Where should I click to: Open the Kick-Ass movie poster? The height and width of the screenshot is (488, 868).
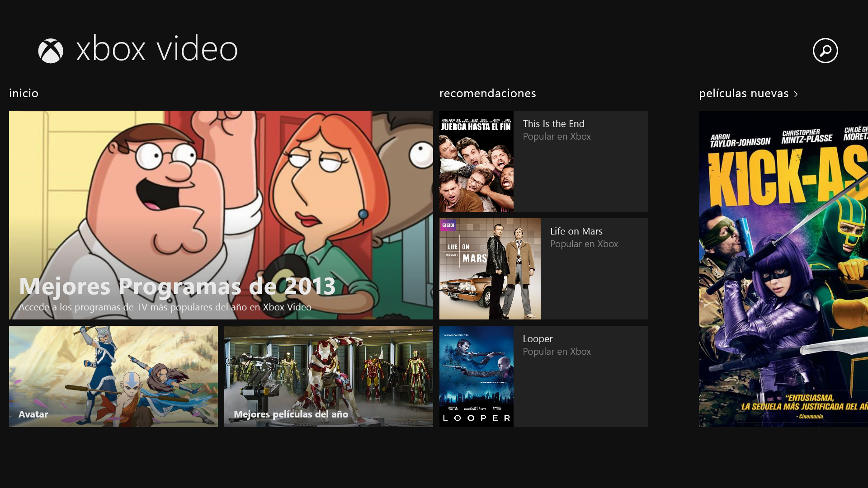click(783, 269)
